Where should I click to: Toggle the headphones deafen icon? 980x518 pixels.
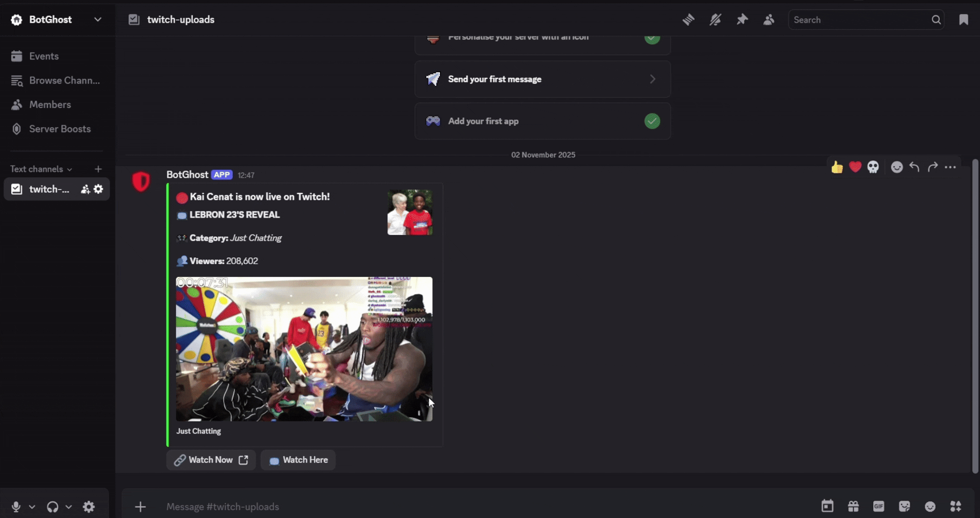52,507
